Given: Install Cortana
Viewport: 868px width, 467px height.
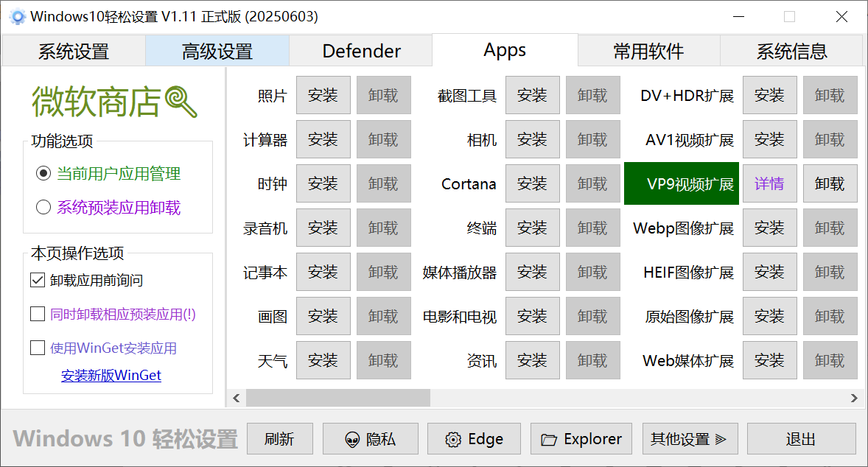Looking at the screenshot, I should click(533, 183).
